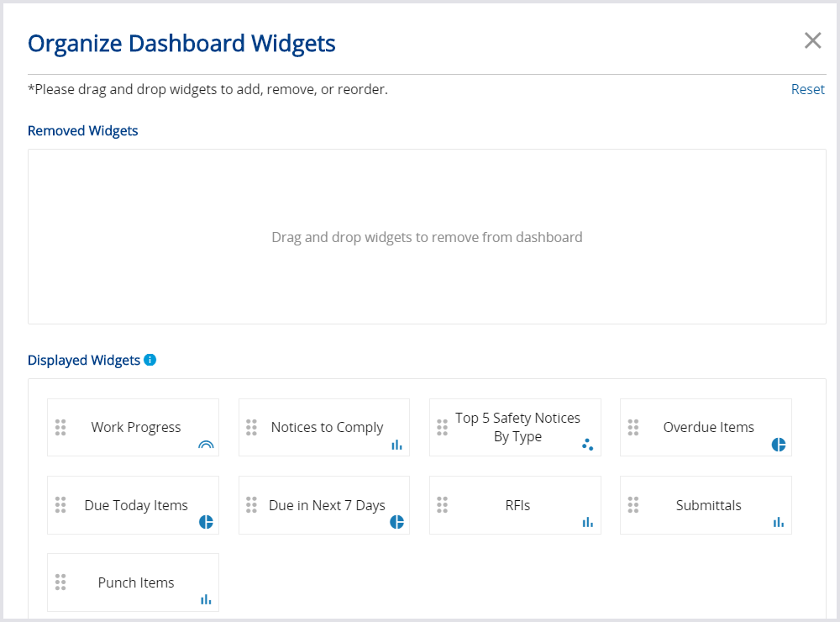Image resolution: width=840 pixels, height=622 pixels.
Task: Click the Due Today Items pie chart icon
Action: click(x=206, y=522)
